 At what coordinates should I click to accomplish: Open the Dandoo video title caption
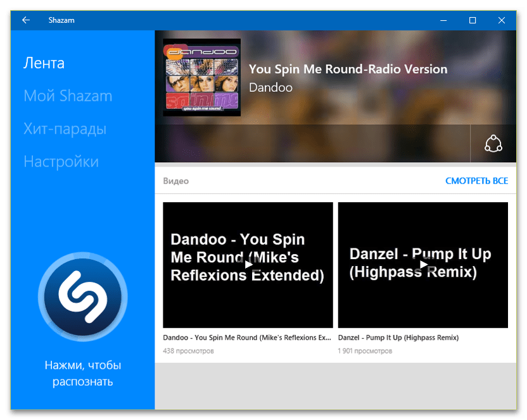point(247,338)
